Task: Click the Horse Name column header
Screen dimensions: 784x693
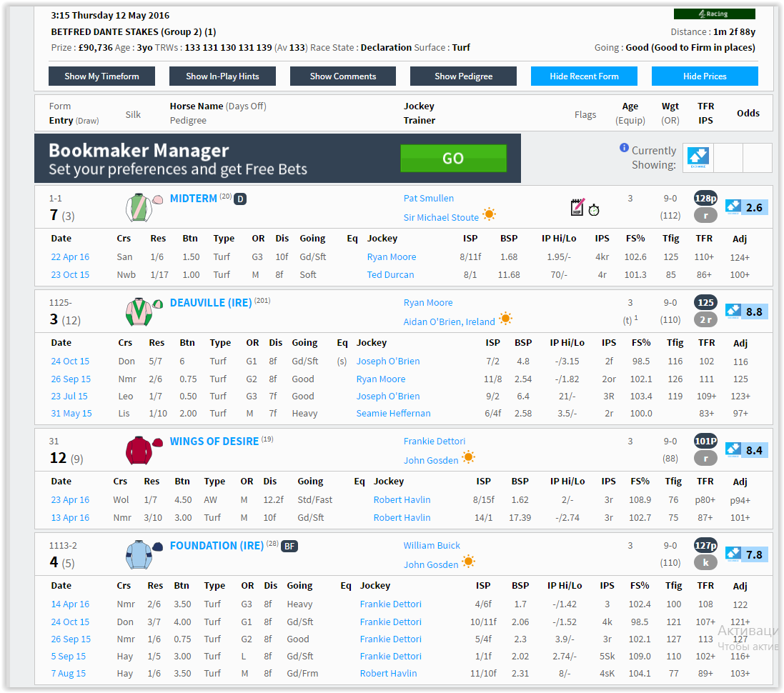Action: coord(197,106)
